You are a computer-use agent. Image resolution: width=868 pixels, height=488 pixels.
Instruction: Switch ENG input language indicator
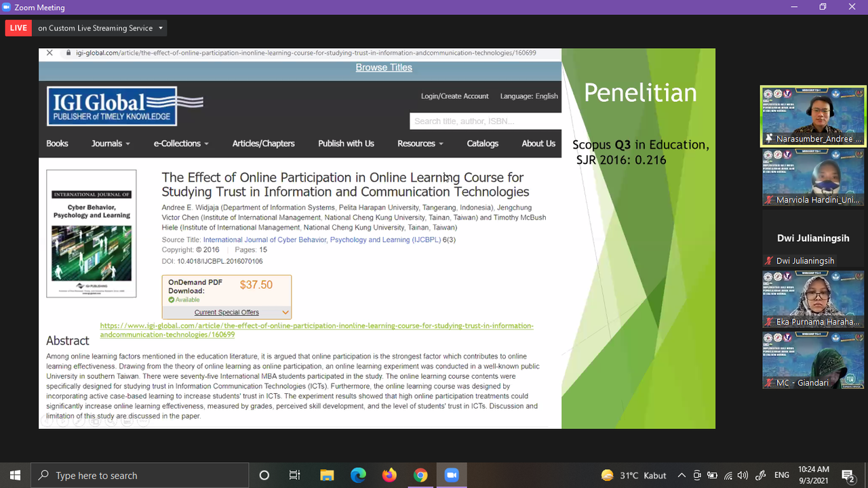(x=782, y=475)
